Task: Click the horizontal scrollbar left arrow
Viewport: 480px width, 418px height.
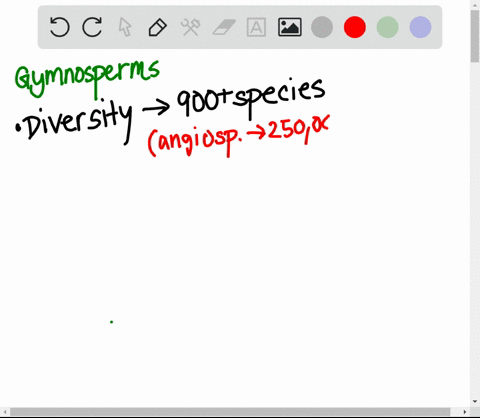Action: click(5, 412)
